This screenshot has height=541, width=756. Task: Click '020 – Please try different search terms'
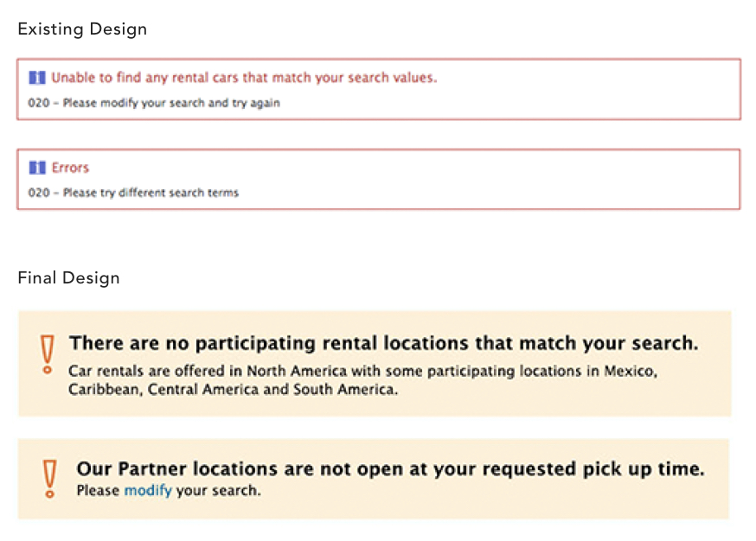tap(133, 193)
